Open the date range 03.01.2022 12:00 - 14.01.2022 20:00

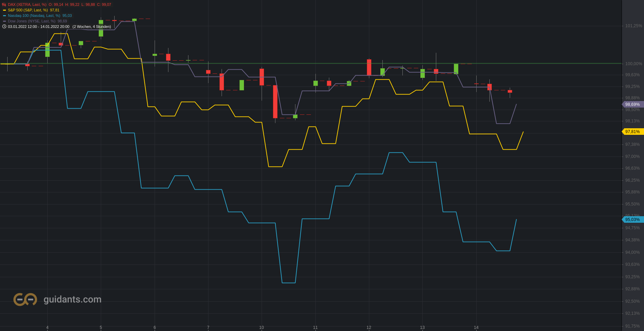click(x=39, y=27)
